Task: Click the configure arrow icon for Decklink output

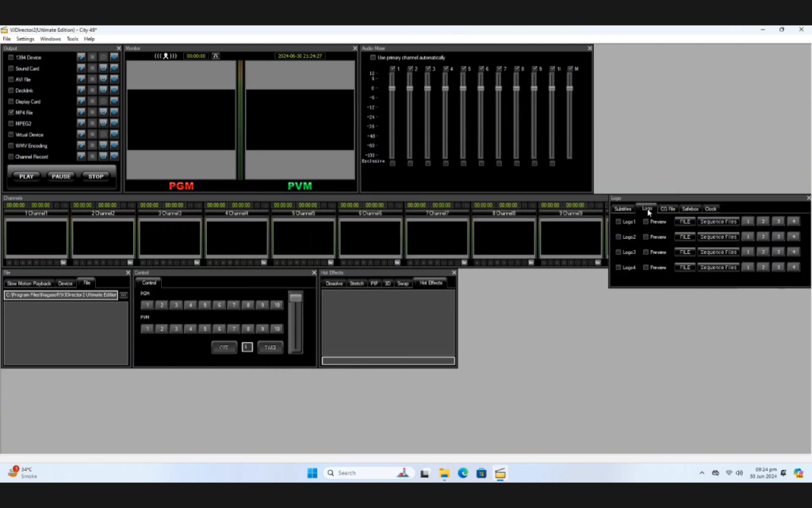Action: (x=81, y=90)
